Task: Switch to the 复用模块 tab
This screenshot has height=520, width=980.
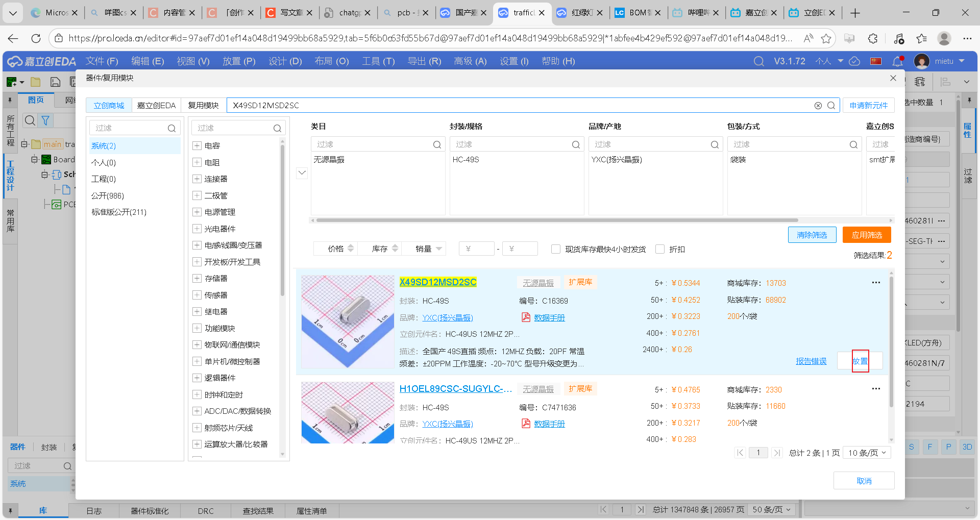Action: (203, 105)
